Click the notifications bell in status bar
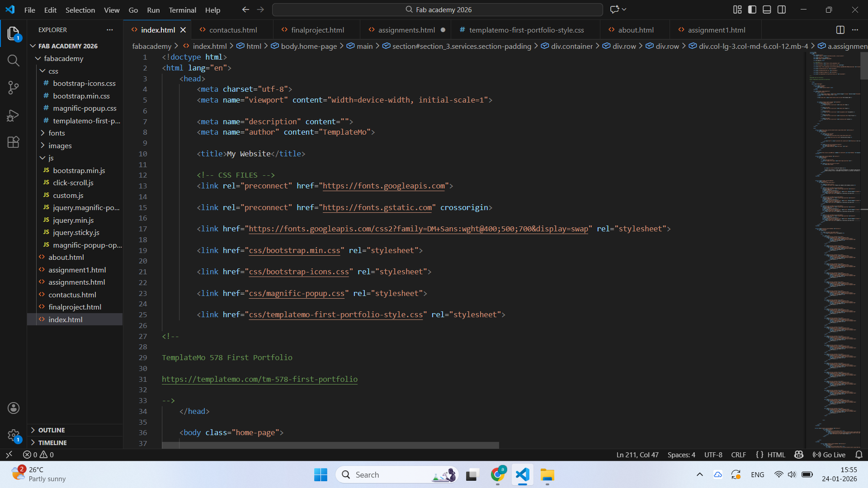Viewport: 868px width, 488px height. [x=859, y=455]
